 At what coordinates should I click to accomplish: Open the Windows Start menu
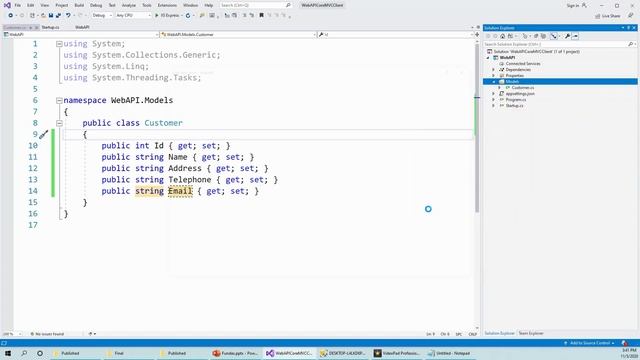[8, 353]
